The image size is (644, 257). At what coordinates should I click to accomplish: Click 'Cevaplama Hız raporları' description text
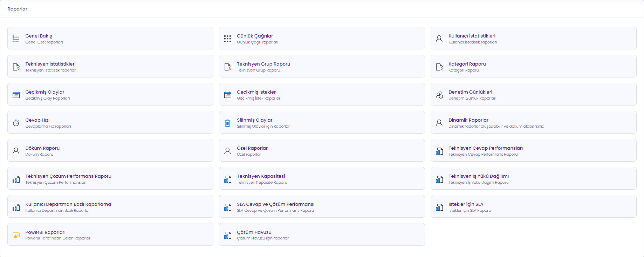48,126
